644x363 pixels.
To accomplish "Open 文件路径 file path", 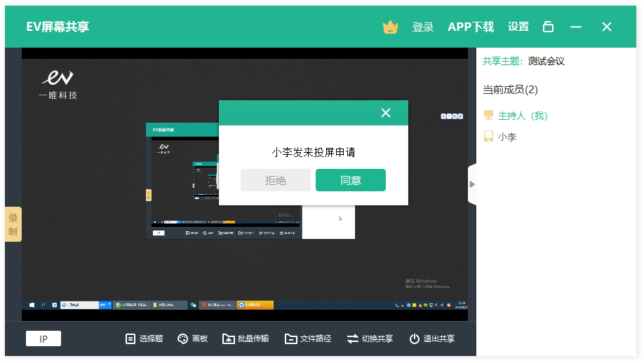I will (307, 339).
